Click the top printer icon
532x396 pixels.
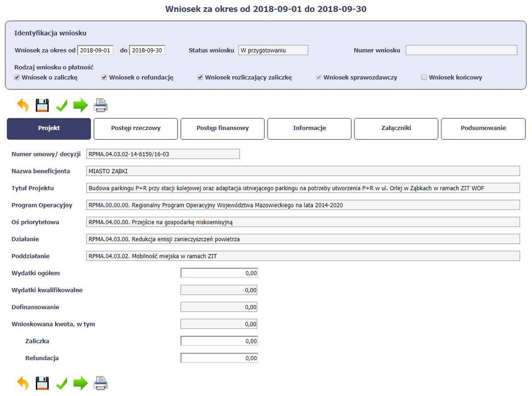(100, 105)
